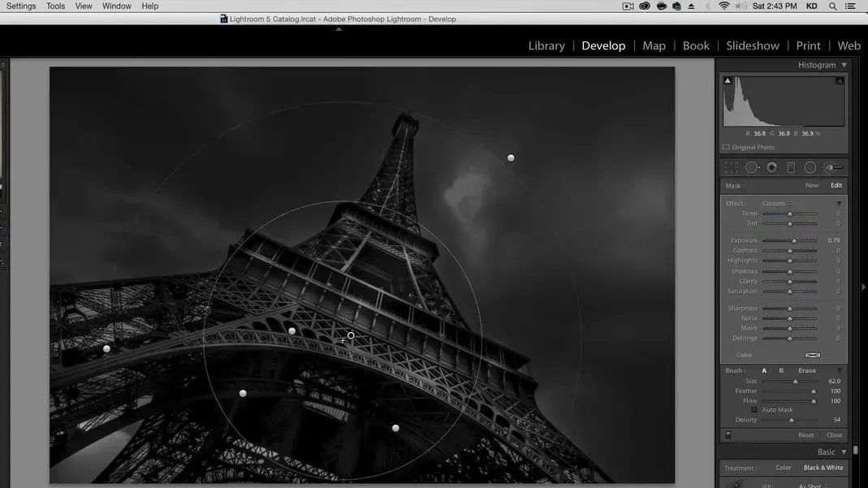Screen dimensions: 868x488
Task: Toggle highlight clipping indicator in histogram
Action: point(840,80)
